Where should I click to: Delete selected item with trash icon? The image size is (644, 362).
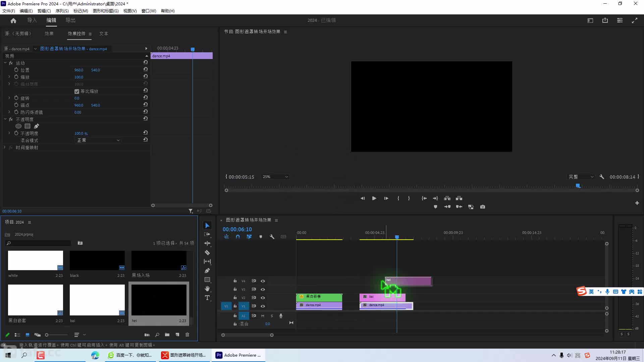click(x=187, y=335)
